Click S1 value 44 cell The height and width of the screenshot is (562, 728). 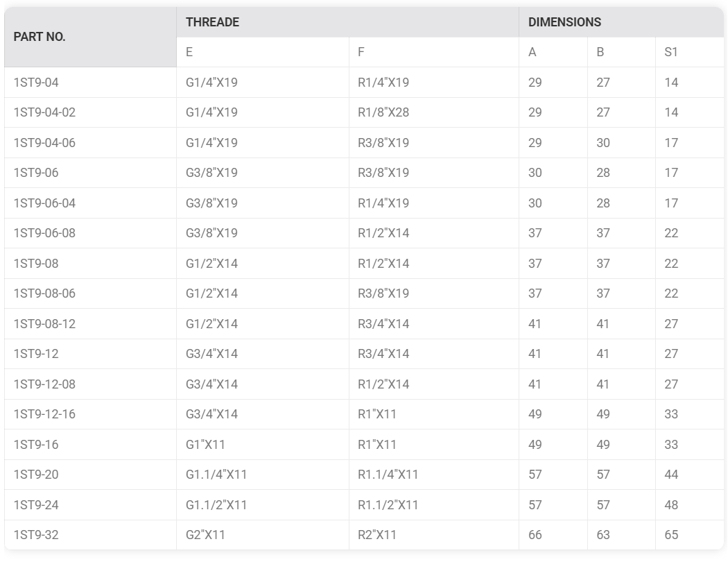click(x=671, y=475)
